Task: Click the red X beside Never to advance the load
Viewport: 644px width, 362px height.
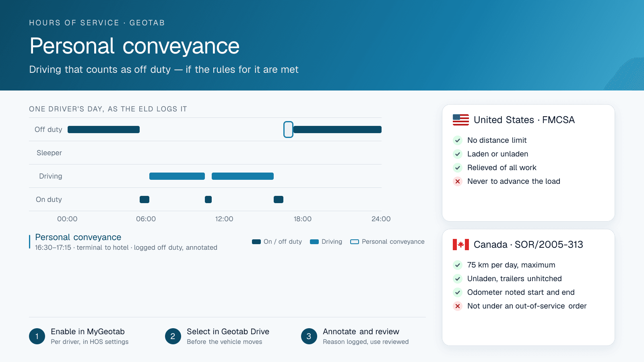Action: (458, 181)
